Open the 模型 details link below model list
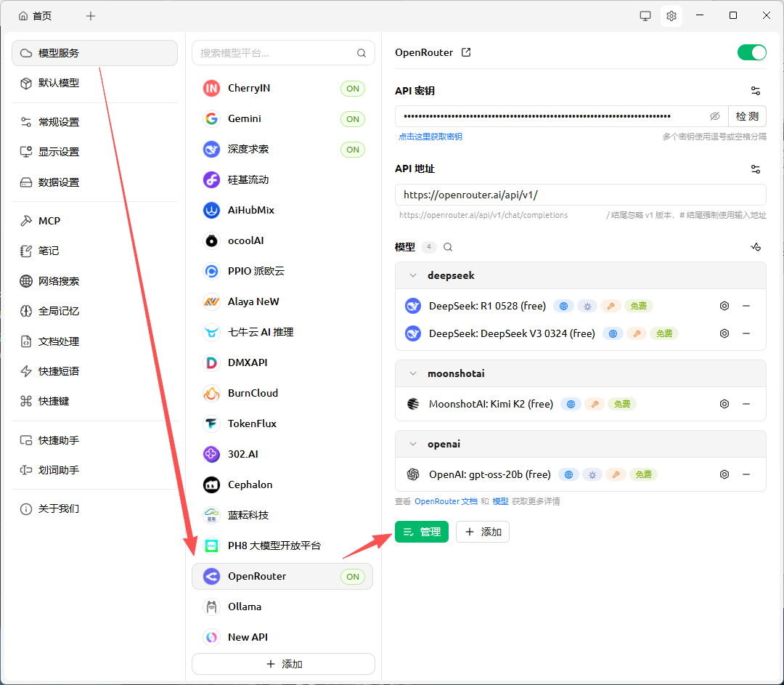Screen dimensions: 784x685 click(x=500, y=501)
